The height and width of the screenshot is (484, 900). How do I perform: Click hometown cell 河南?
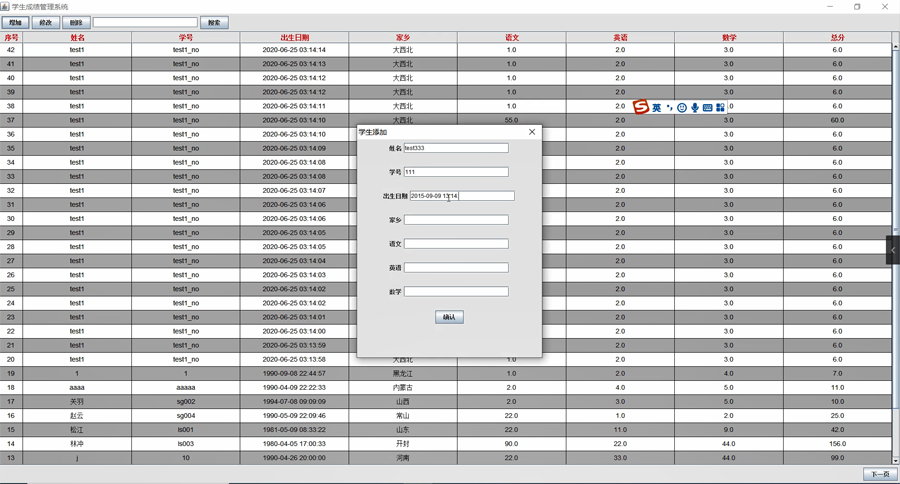(403, 458)
